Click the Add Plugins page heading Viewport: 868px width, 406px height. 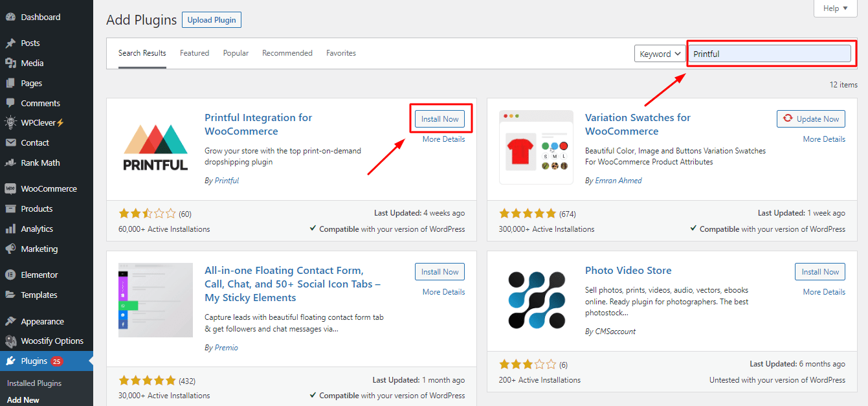[x=141, y=20]
